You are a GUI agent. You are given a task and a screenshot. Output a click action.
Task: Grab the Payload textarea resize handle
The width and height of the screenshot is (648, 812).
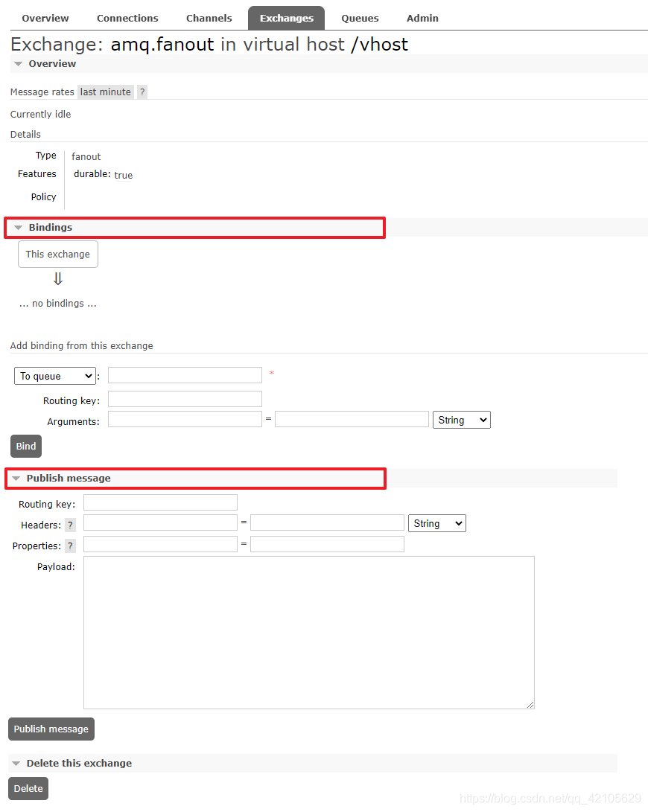pos(530,704)
